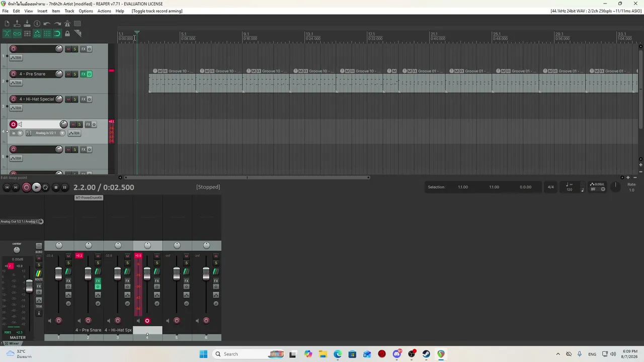Image resolution: width=644 pixels, height=362 pixels.
Task: Open TRIM envelope button on track 1
Action: point(16,58)
